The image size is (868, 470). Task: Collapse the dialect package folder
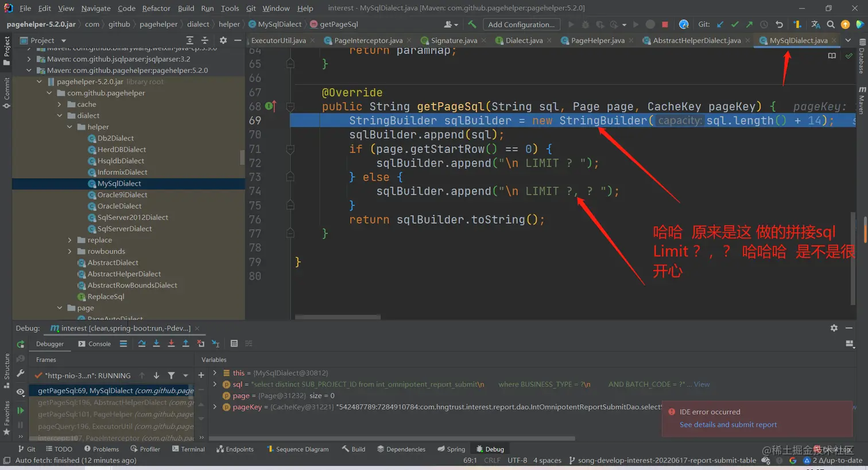tap(59, 115)
